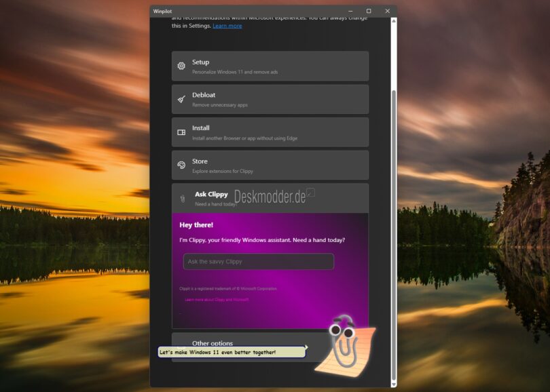Click the Debloat brush icon
This screenshot has width=550, height=392.
tap(181, 99)
